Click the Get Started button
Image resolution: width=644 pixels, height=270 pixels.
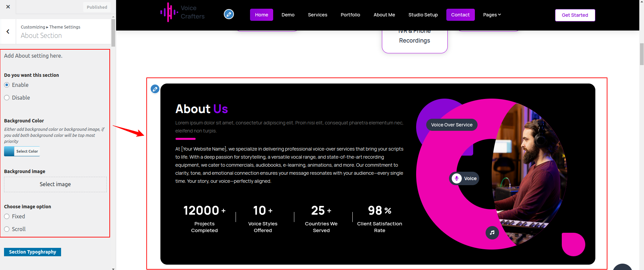(x=575, y=15)
